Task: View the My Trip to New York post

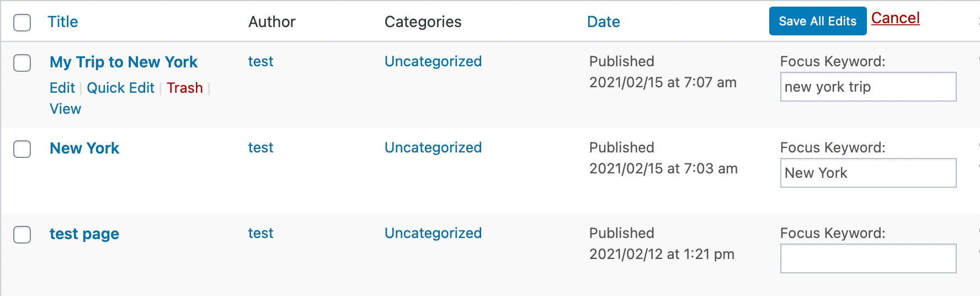Action: 65,109
